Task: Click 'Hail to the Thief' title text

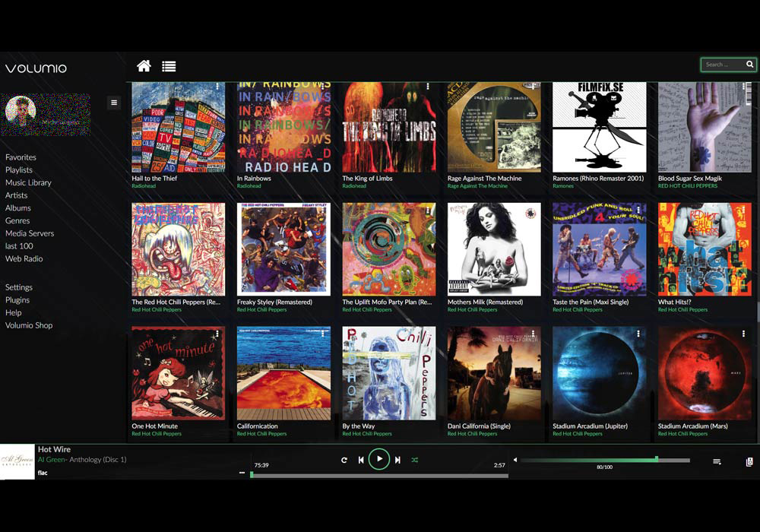Action: coord(154,179)
